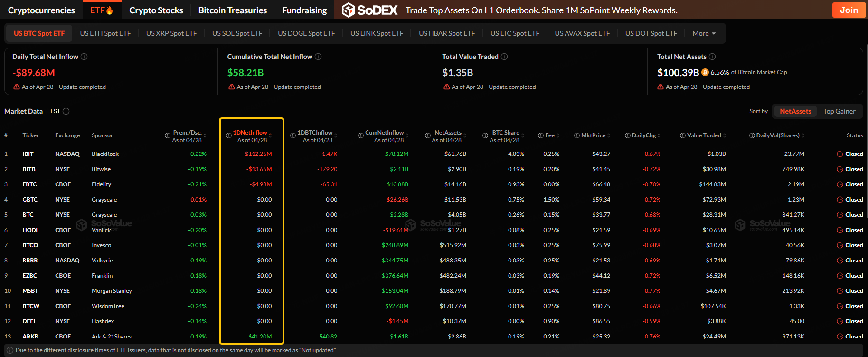This screenshot has width=868, height=357.
Task: Click the warning icon under Total Net Assets
Action: [660, 87]
